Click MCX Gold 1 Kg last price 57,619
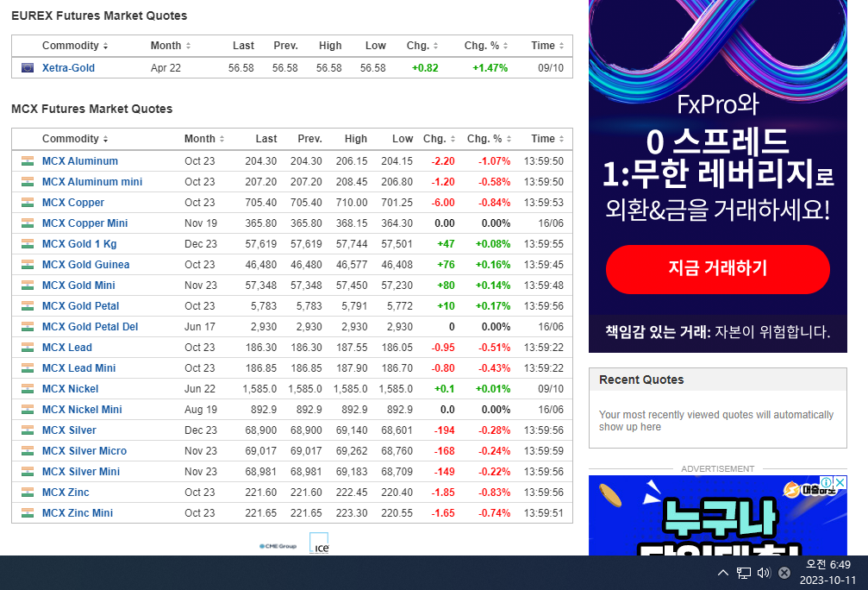This screenshot has height=590, width=868. (260, 244)
